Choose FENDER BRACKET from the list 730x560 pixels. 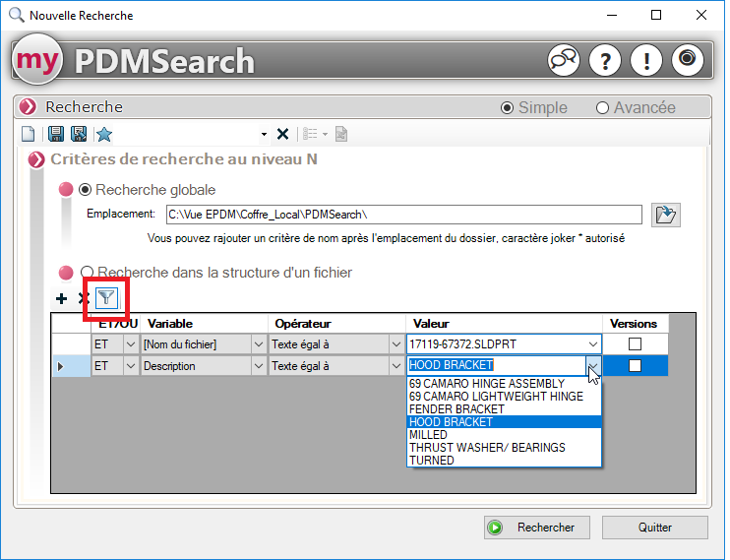point(456,408)
